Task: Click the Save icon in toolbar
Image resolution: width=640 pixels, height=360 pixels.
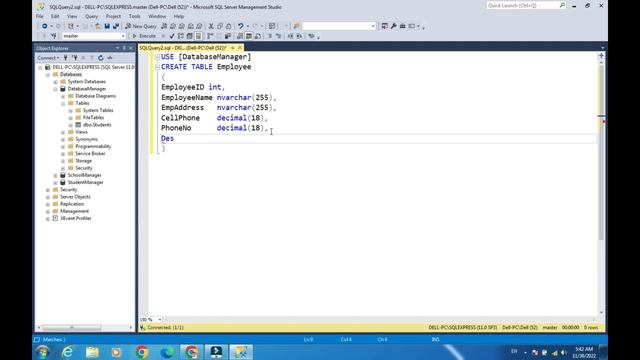Action: [107, 26]
